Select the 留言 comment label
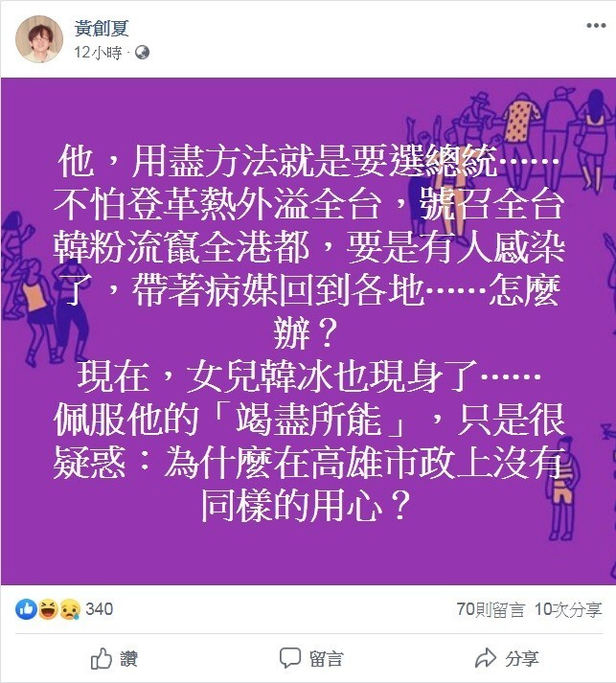Viewport: 616px width, 683px height. (x=327, y=659)
